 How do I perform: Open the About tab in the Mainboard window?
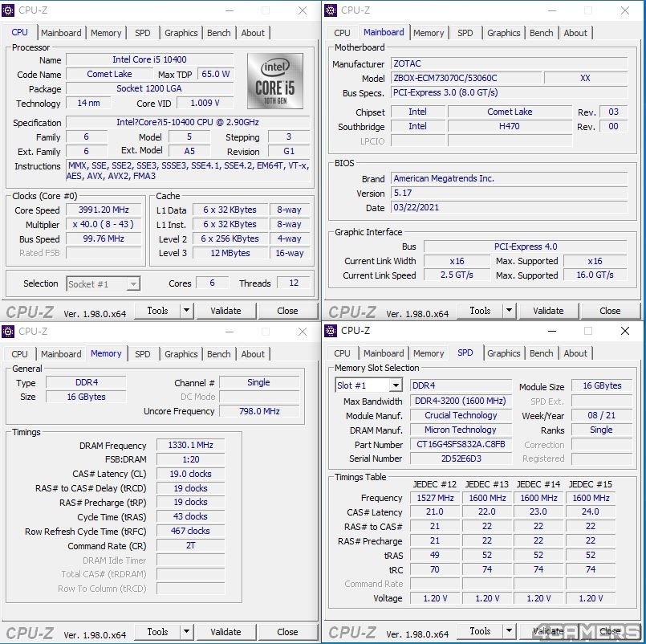[575, 33]
